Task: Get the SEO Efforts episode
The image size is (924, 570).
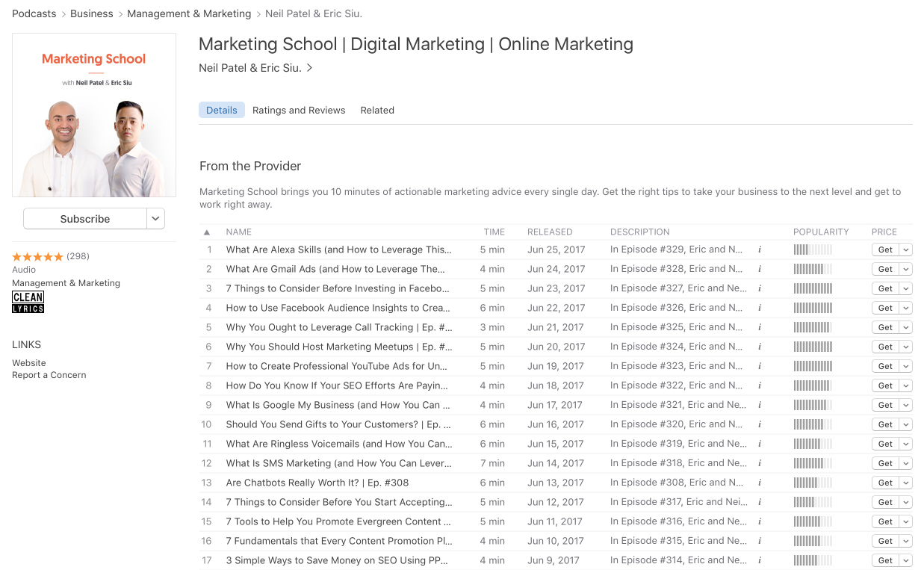Action: (x=885, y=385)
